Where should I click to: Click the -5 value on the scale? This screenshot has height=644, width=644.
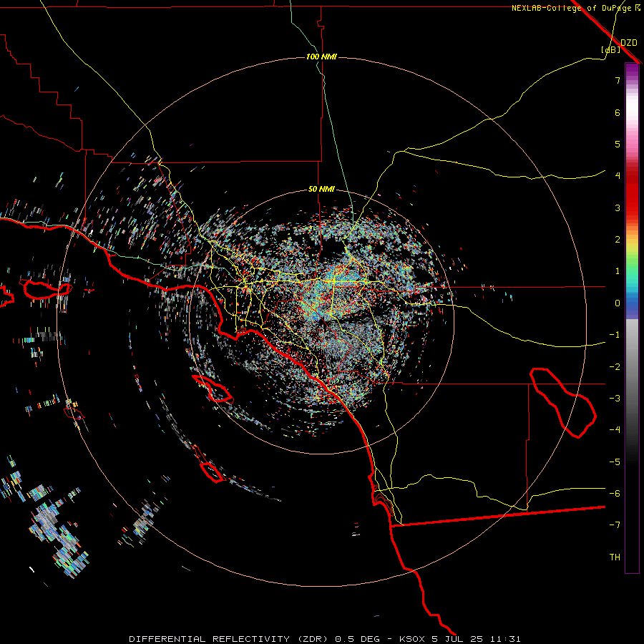coord(615,462)
